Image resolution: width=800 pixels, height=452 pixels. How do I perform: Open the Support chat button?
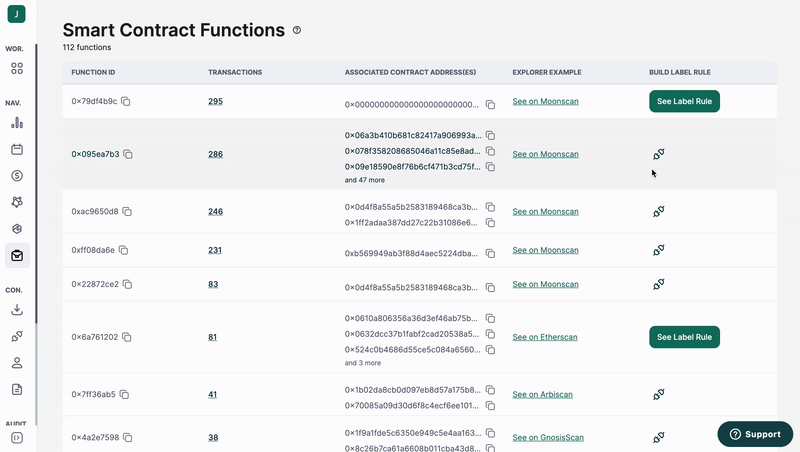coord(755,434)
